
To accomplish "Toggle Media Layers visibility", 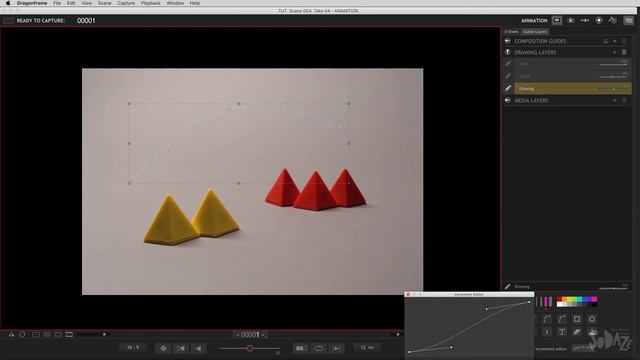I will pyautogui.click(x=508, y=100).
